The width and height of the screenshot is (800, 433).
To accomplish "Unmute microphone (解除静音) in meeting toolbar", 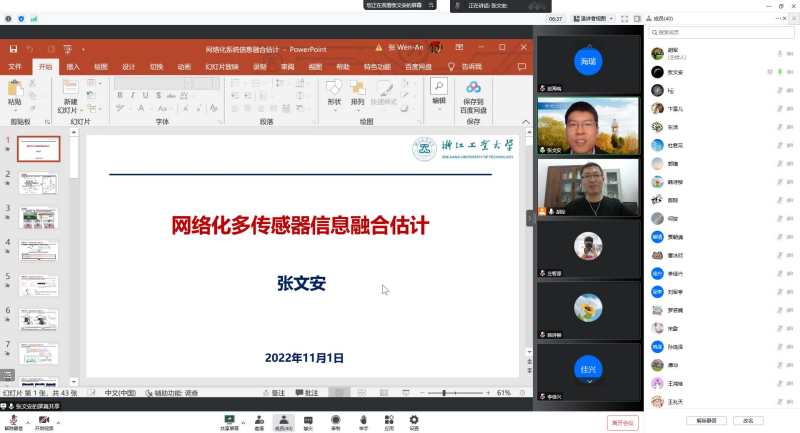I will [x=12, y=420].
